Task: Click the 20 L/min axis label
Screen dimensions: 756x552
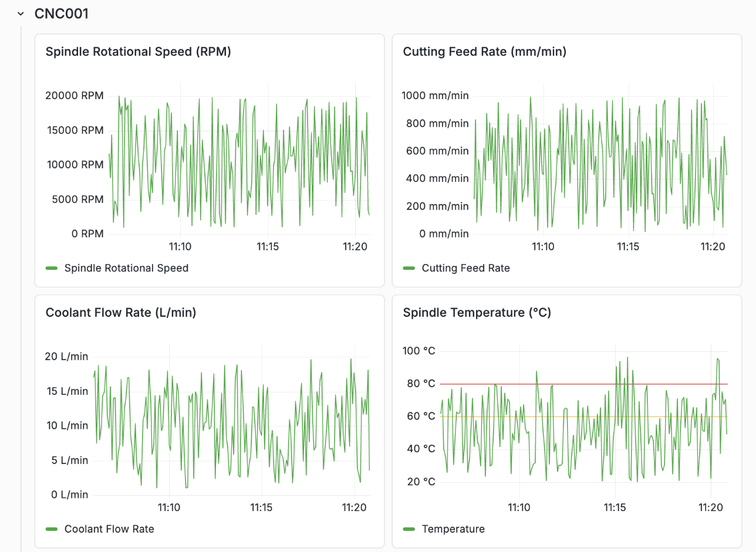Action: [x=67, y=357]
